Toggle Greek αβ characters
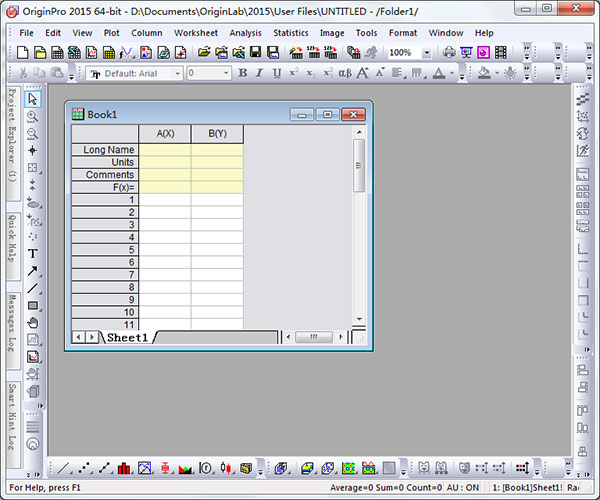The width and height of the screenshot is (600, 500). [x=345, y=73]
